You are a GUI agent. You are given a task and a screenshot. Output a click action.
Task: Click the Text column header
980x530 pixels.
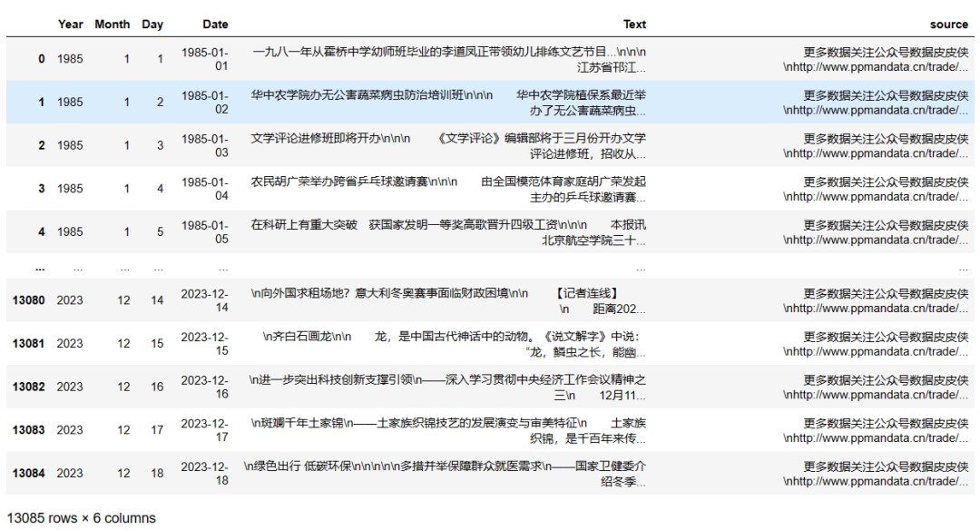[634, 25]
